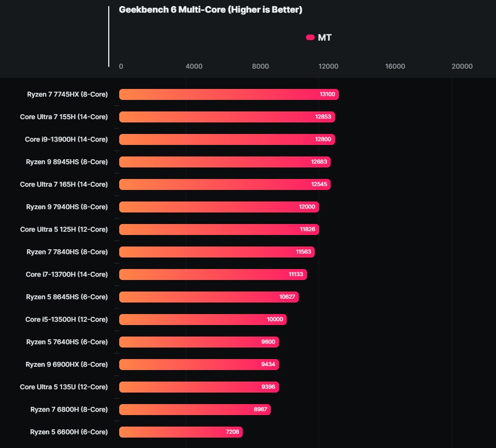
Task: Click the Geekbench 6 Multi-Core chart title
Action: point(210,10)
